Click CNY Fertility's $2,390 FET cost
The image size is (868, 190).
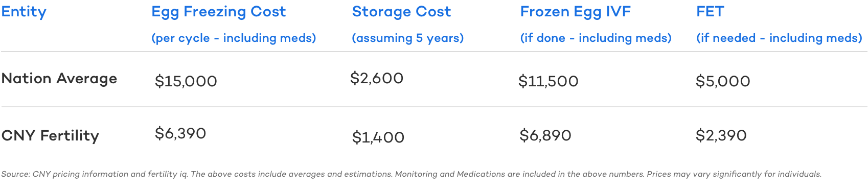coord(721,135)
